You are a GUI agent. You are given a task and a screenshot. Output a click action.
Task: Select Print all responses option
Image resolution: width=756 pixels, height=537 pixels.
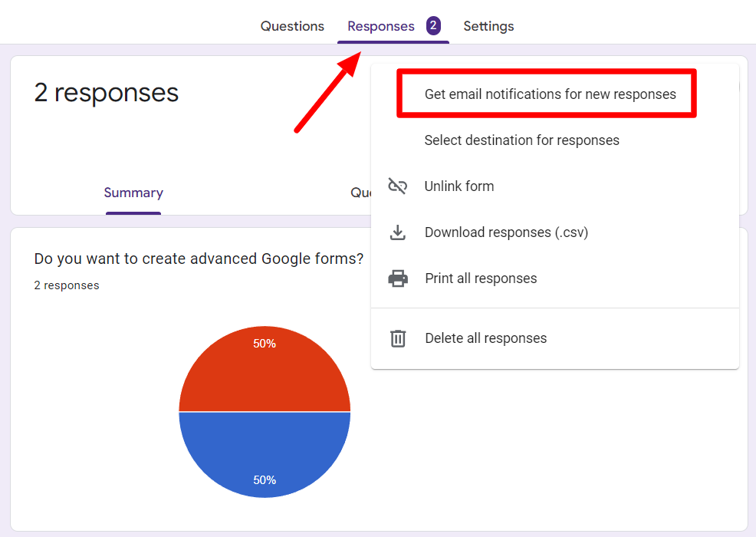(555, 278)
